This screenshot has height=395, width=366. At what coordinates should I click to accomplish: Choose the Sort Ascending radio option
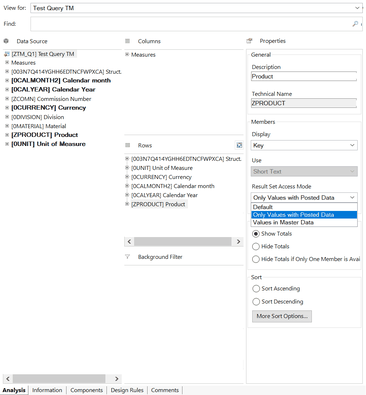(x=256, y=288)
